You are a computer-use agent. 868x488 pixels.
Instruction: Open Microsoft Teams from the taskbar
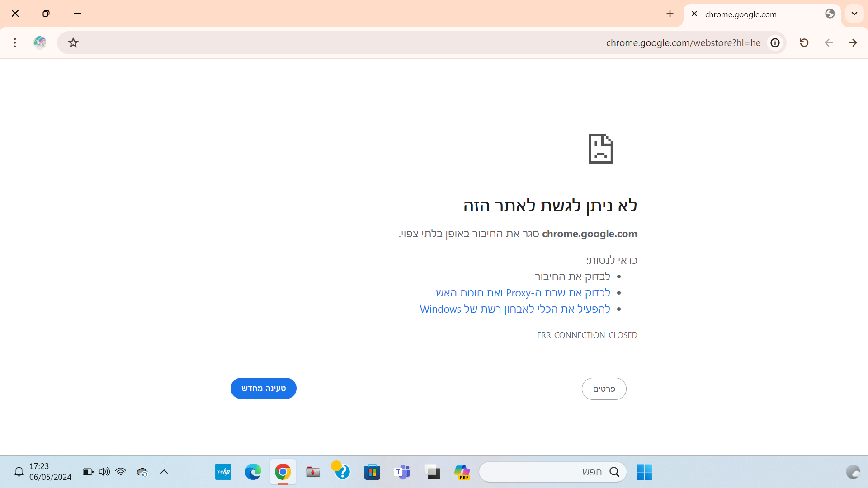pyautogui.click(x=402, y=472)
